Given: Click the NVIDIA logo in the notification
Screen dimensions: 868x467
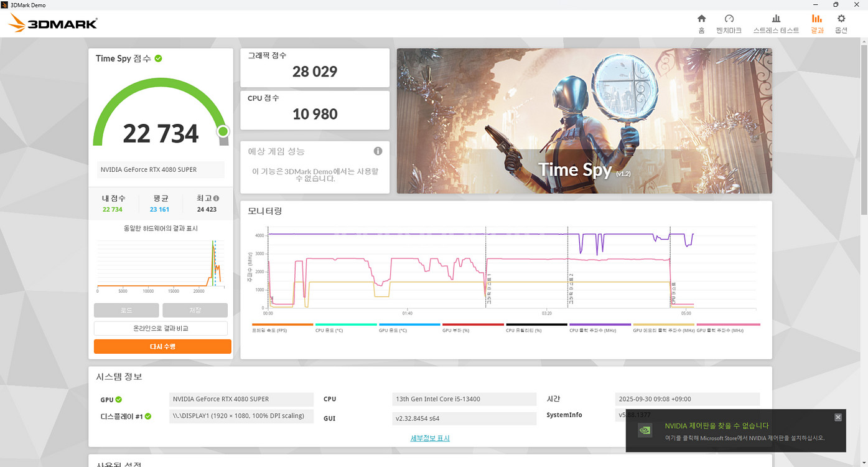Looking at the screenshot, I should [x=645, y=430].
